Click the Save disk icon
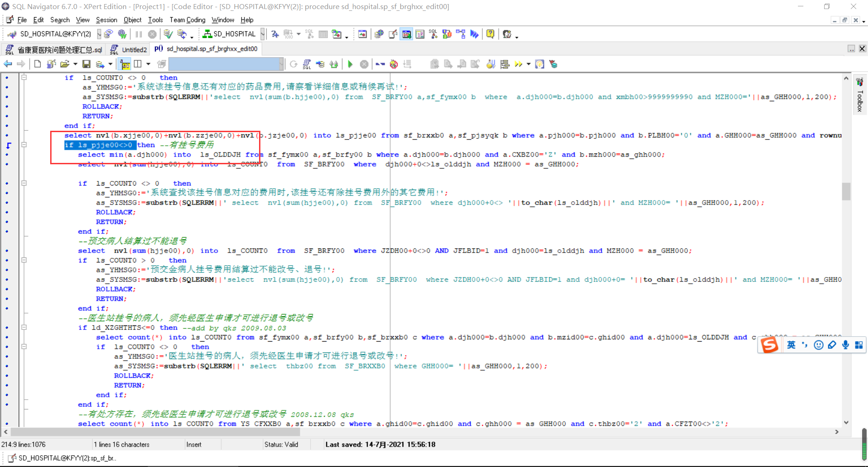 coord(86,64)
